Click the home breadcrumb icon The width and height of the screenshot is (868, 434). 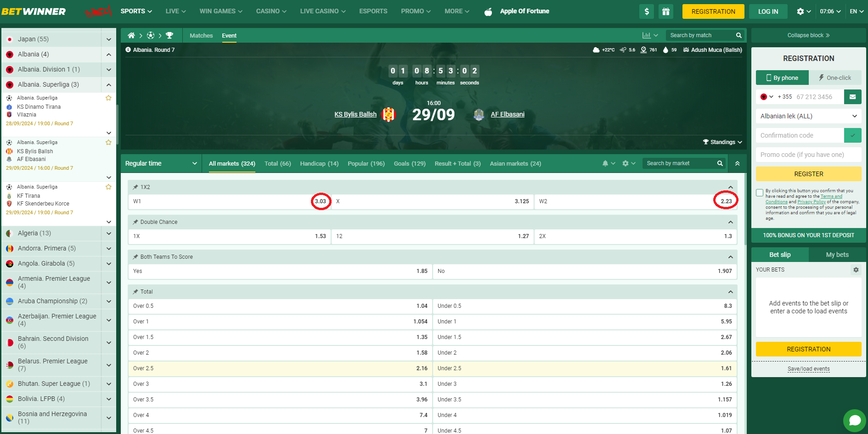click(x=131, y=35)
